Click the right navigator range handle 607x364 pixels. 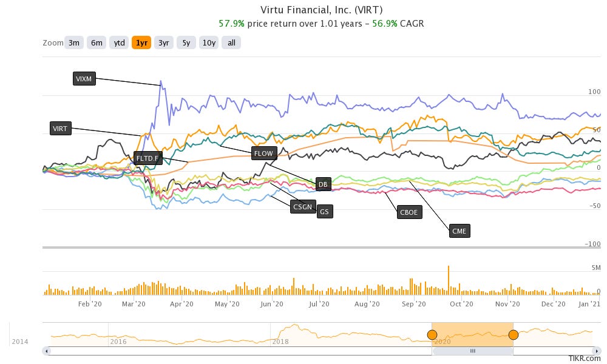click(x=514, y=335)
